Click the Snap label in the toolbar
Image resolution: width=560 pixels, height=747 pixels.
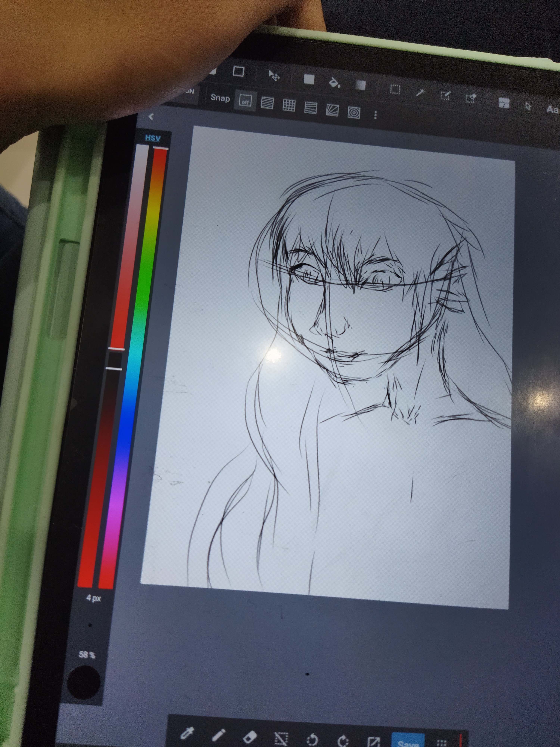(x=220, y=98)
